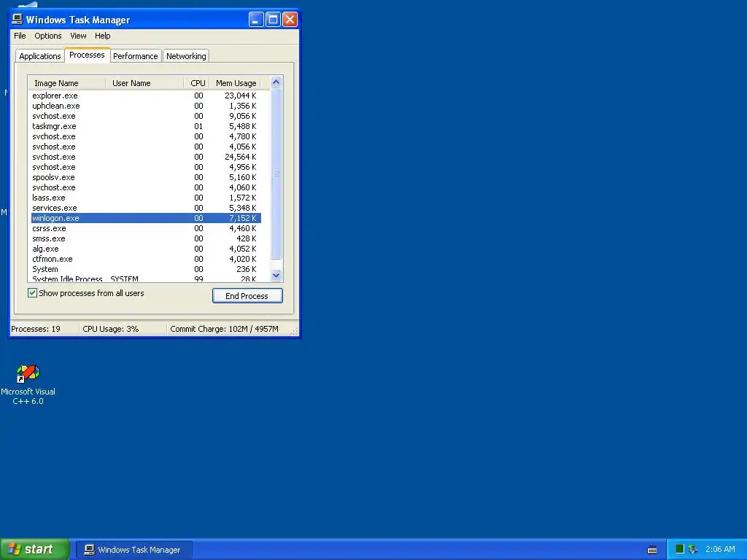This screenshot has height=560, width=747.
Task: Close the Task Manager window
Action: pos(290,20)
